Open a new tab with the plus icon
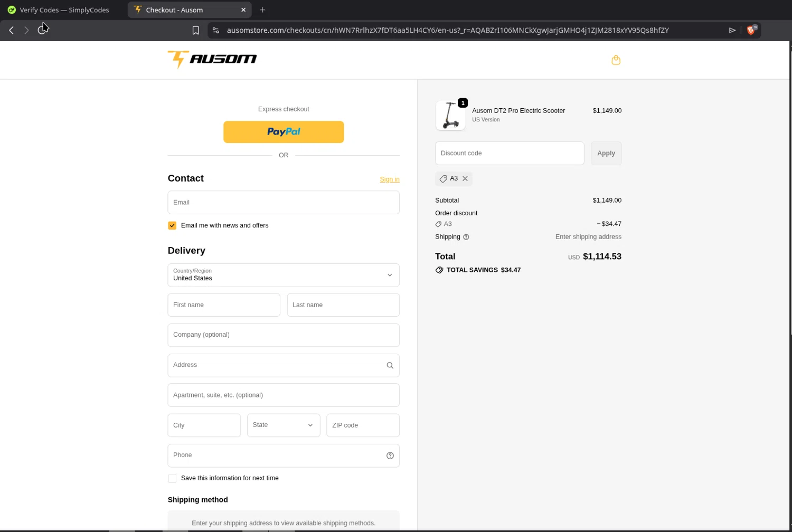Image resolution: width=792 pixels, height=532 pixels. pos(262,10)
